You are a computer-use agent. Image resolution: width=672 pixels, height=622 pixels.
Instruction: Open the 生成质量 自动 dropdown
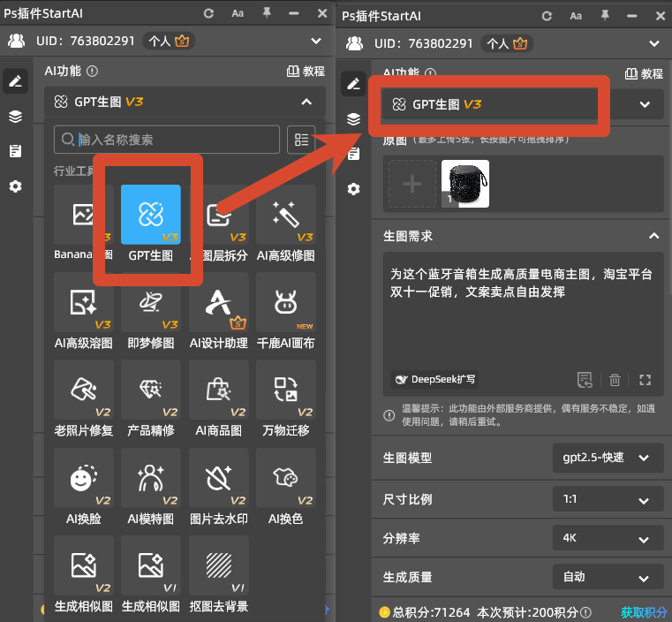click(x=608, y=577)
